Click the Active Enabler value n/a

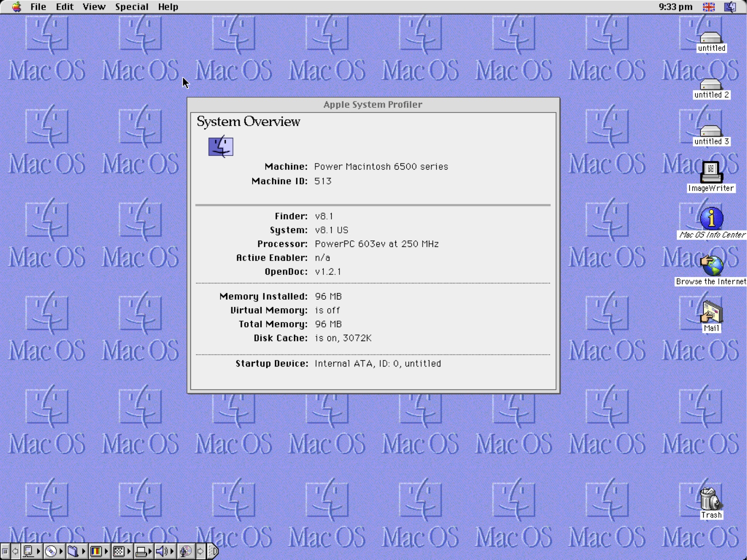pyautogui.click(x=322, y=258)
